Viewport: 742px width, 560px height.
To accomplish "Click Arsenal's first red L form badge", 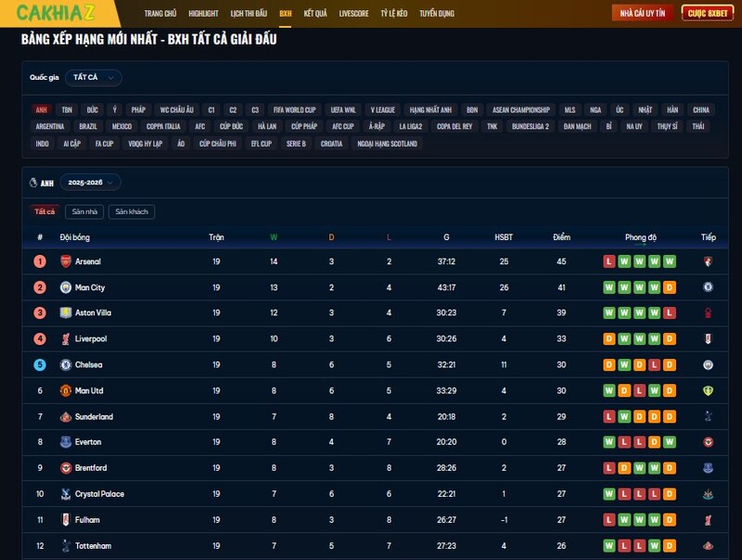I will click(x=609, y=261).
